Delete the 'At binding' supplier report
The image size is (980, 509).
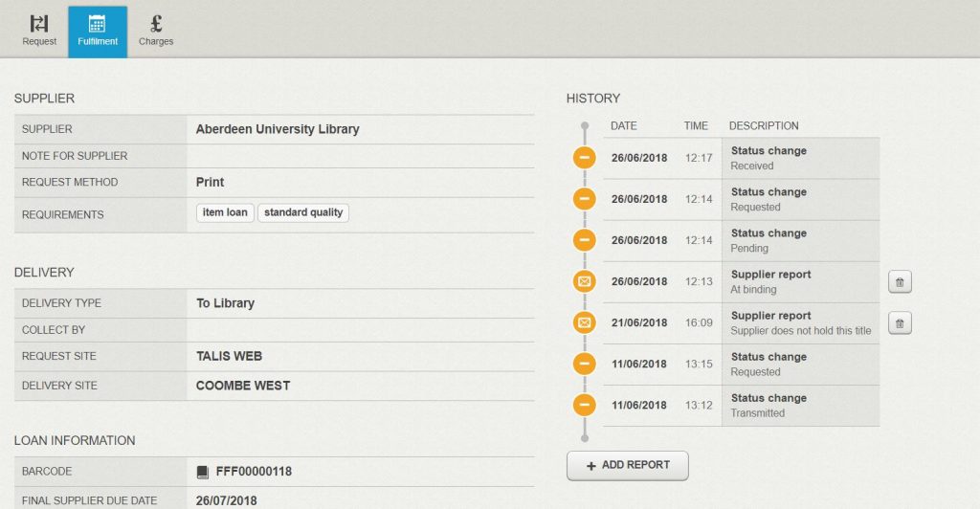click(900, 281)
